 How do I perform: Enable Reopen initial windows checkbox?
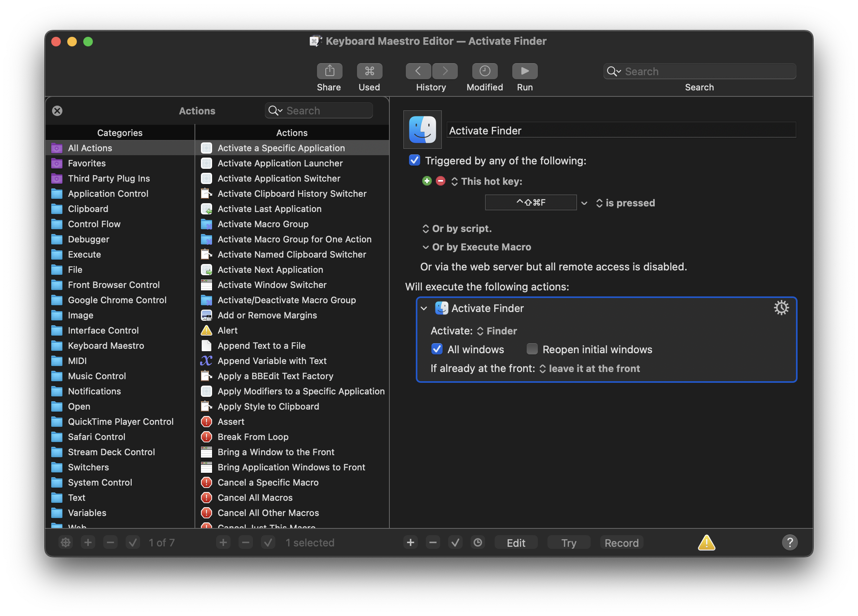[x=532, y=349]
